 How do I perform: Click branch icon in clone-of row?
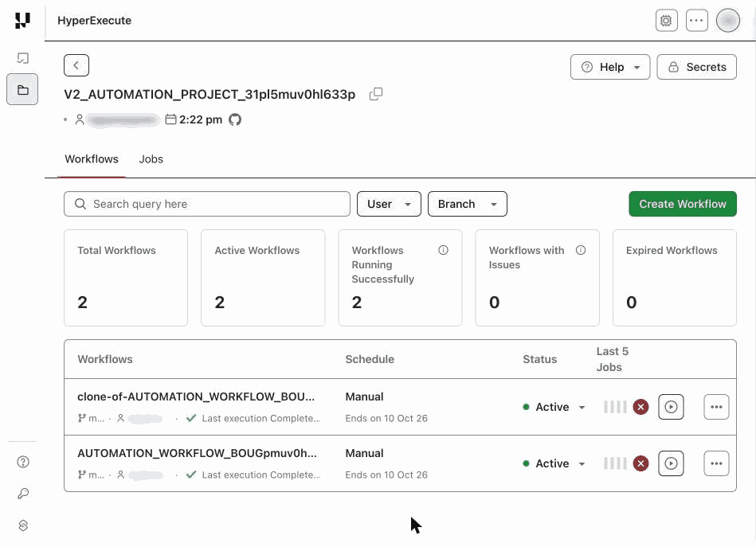[x=81, y=418]
